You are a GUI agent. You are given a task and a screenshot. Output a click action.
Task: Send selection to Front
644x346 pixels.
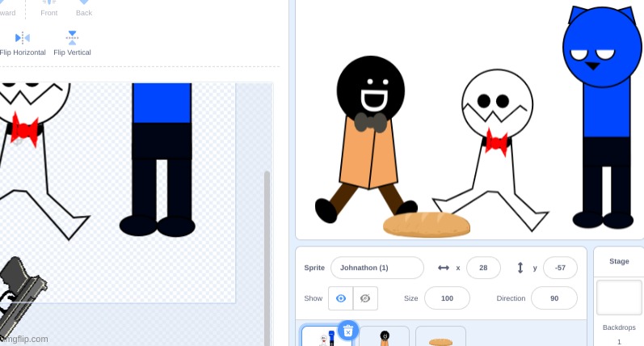coord(49,8)
